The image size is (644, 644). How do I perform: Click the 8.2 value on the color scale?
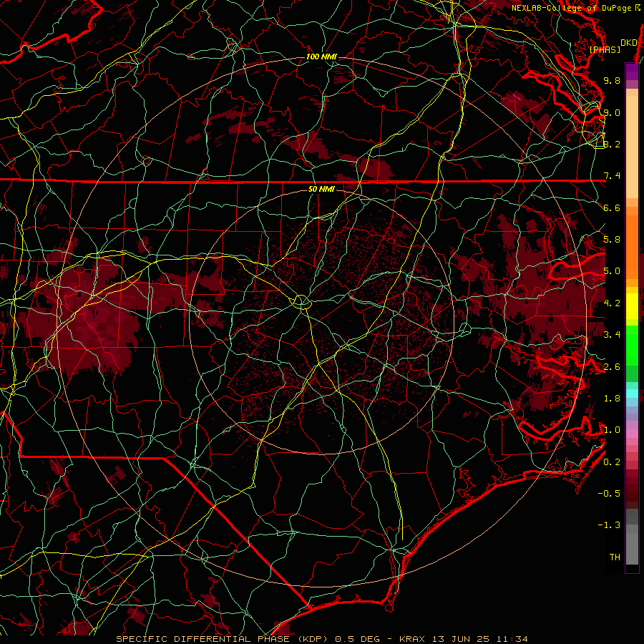(x=612, y=144)
